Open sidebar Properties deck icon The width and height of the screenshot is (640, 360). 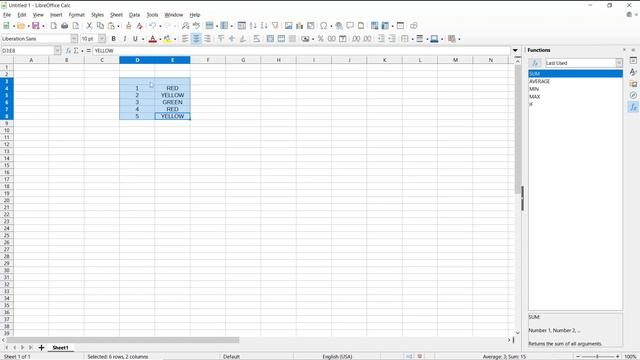coord(633,60)
